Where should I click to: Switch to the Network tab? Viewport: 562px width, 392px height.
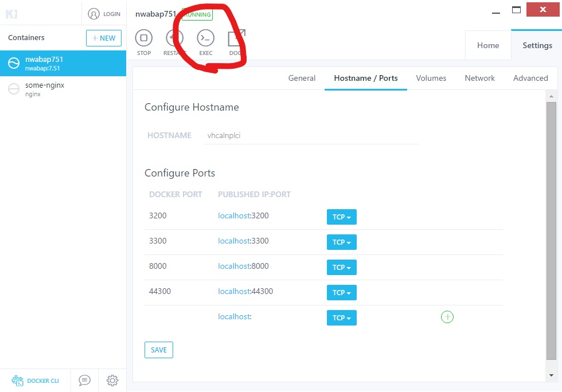pos(479,78)
